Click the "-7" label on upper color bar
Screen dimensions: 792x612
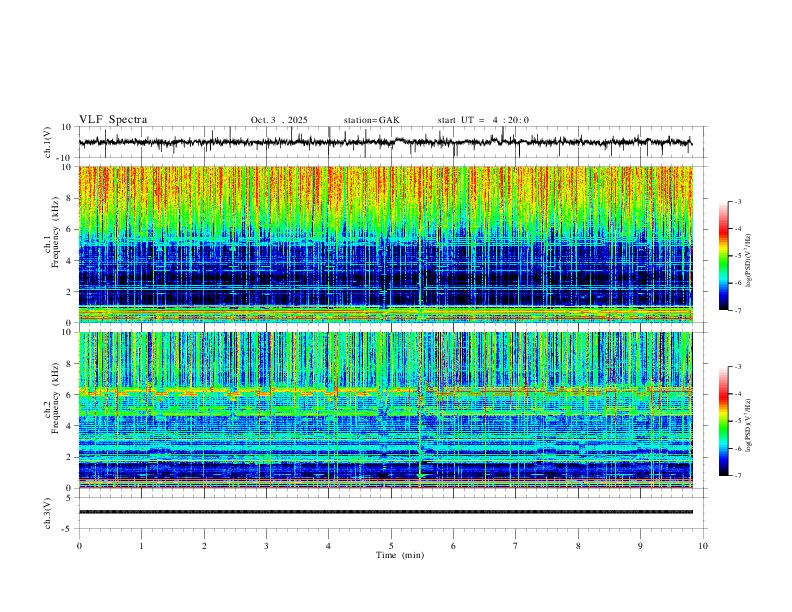point(737,310)
